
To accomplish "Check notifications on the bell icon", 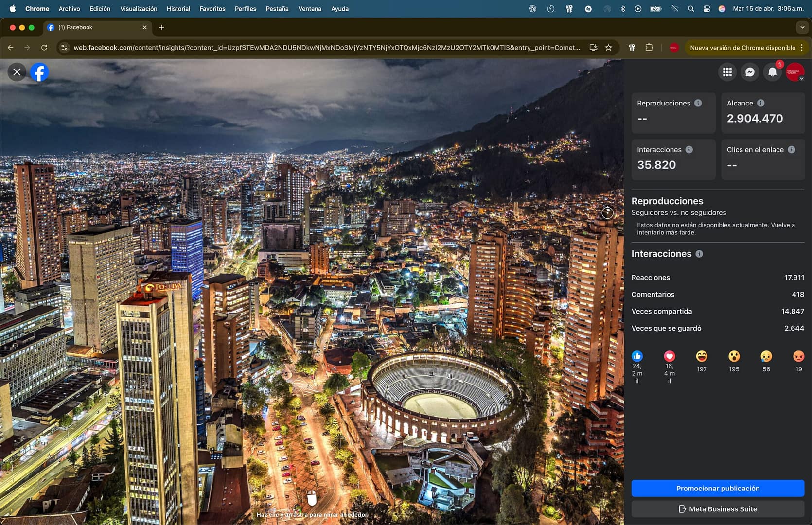I will tap(773, 72).
